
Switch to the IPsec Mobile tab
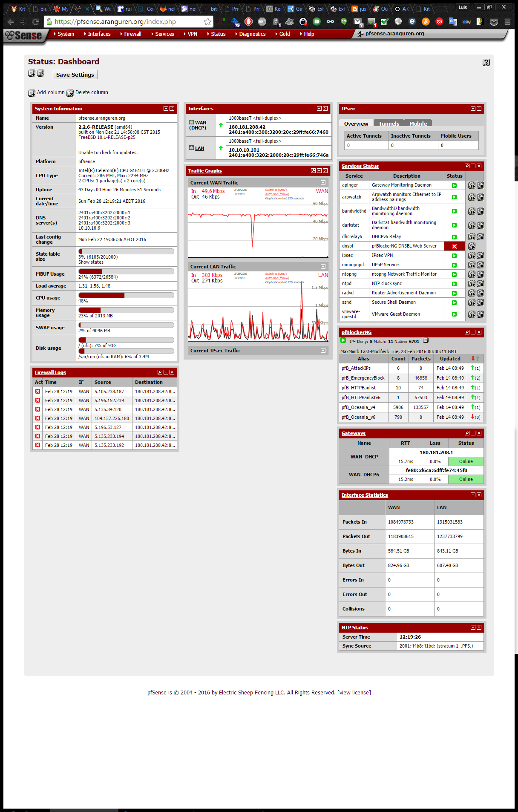tap(418, 124)
